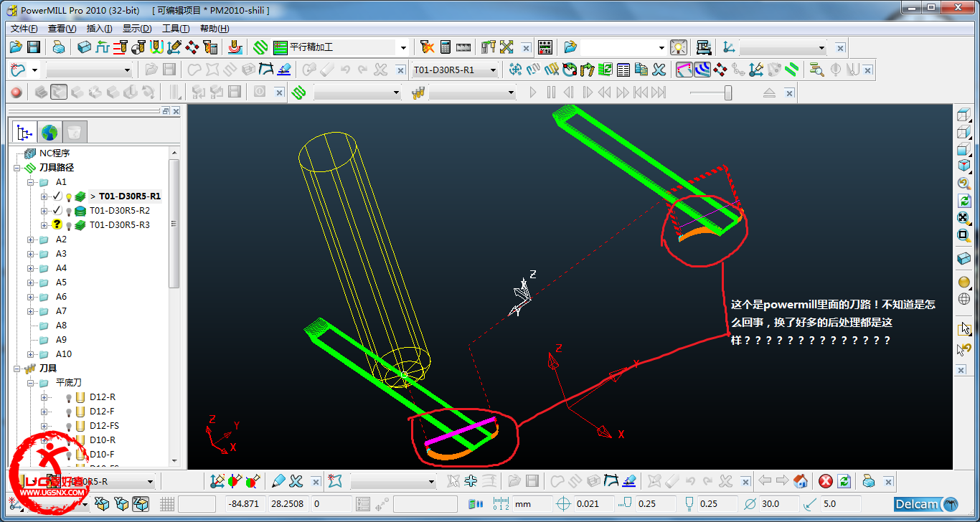This screenshot has height=522, width=980.
Task: Toggle light bulb for T01-D30R5-R3
Action: tap(69, 225)
